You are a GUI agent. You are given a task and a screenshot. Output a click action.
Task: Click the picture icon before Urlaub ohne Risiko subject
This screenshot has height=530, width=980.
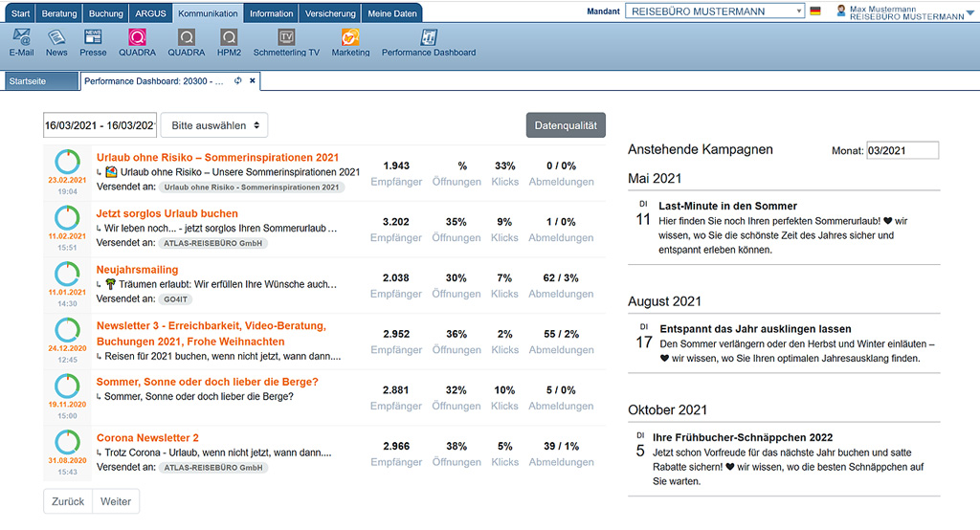111,172
